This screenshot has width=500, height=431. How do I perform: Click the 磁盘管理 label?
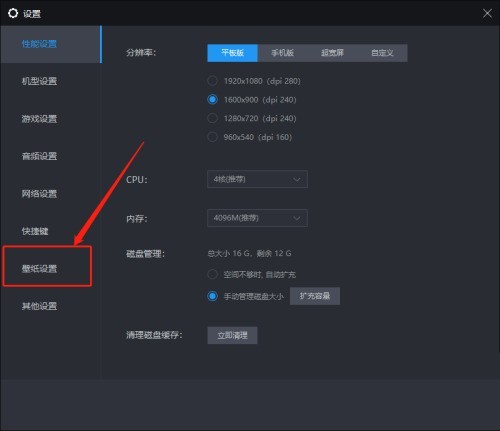145,254
